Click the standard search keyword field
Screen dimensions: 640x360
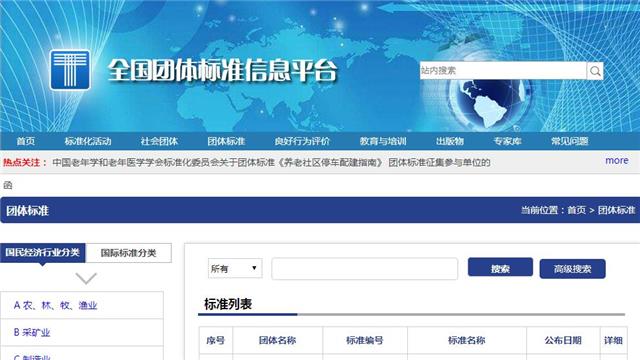(x=364, y=269)
